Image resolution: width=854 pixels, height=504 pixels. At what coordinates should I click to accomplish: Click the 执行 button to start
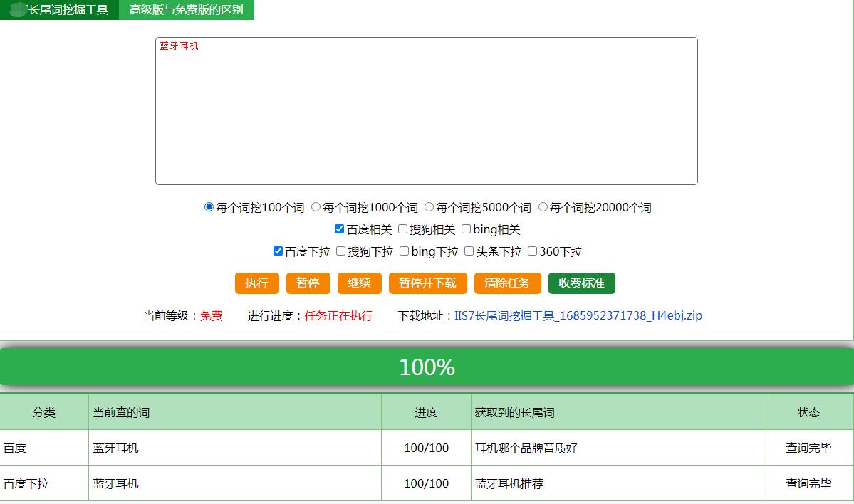256,283
